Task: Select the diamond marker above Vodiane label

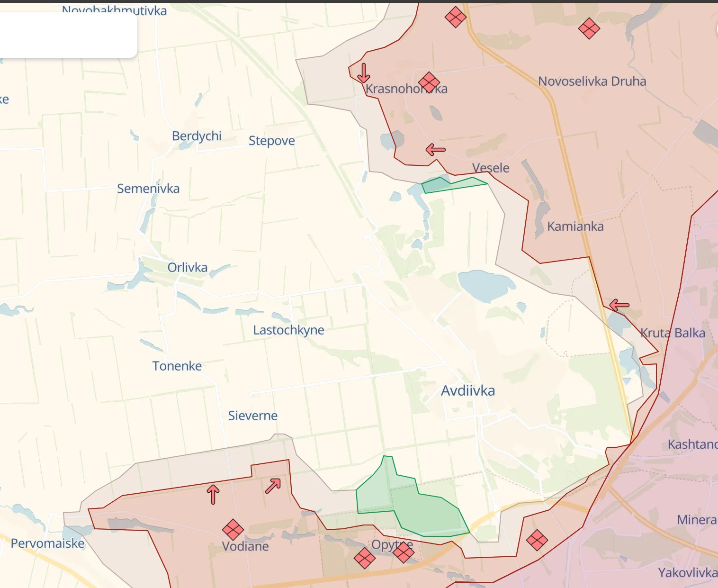Action: 233,529
